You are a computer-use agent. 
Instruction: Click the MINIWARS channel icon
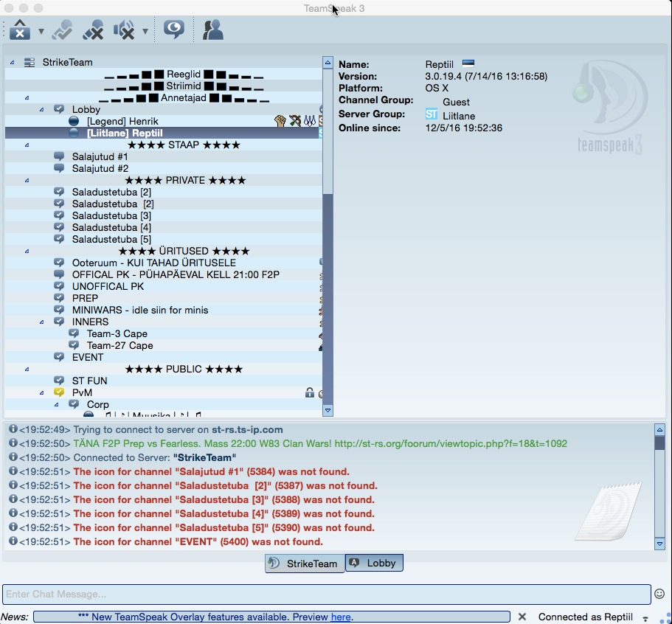pos(59,310)
